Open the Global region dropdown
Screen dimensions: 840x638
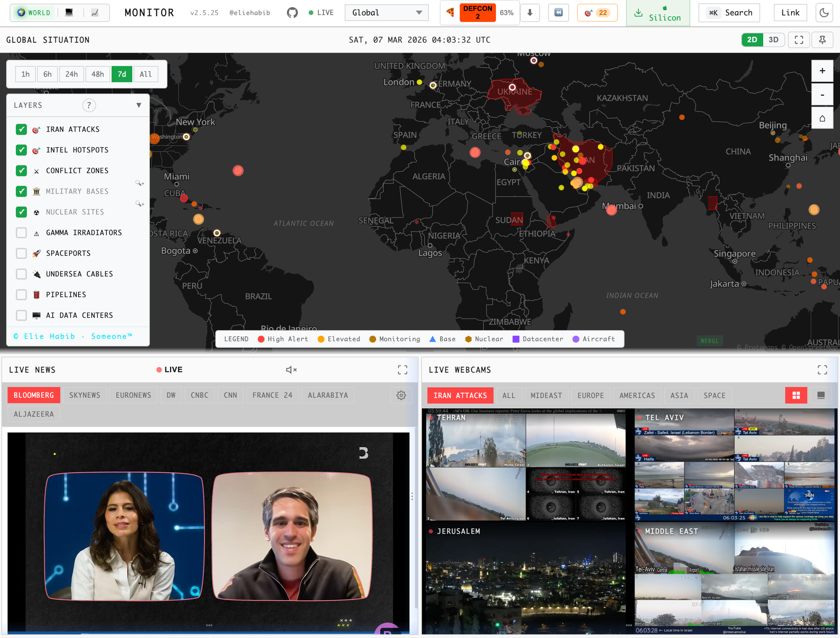(x=386, y=13)
